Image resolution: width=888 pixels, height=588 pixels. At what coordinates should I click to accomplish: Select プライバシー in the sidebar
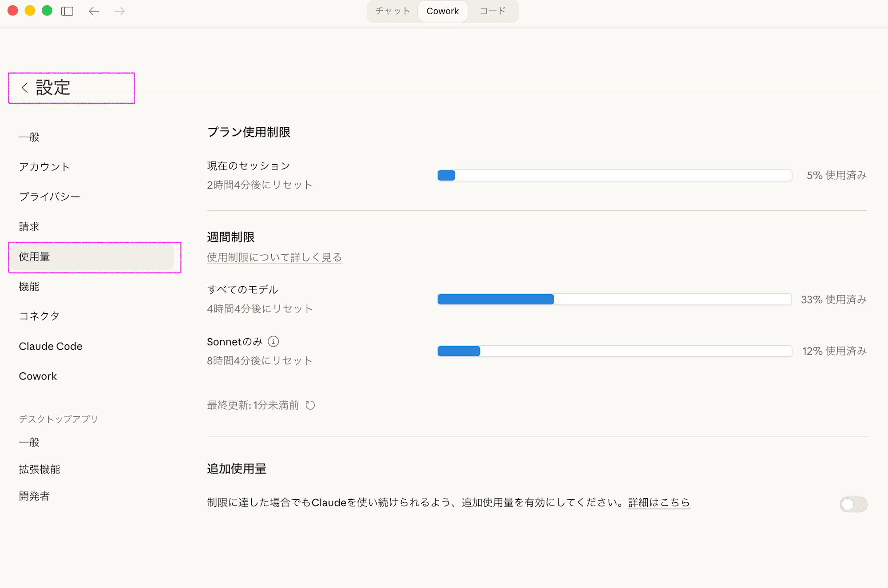tap(49, 197)
